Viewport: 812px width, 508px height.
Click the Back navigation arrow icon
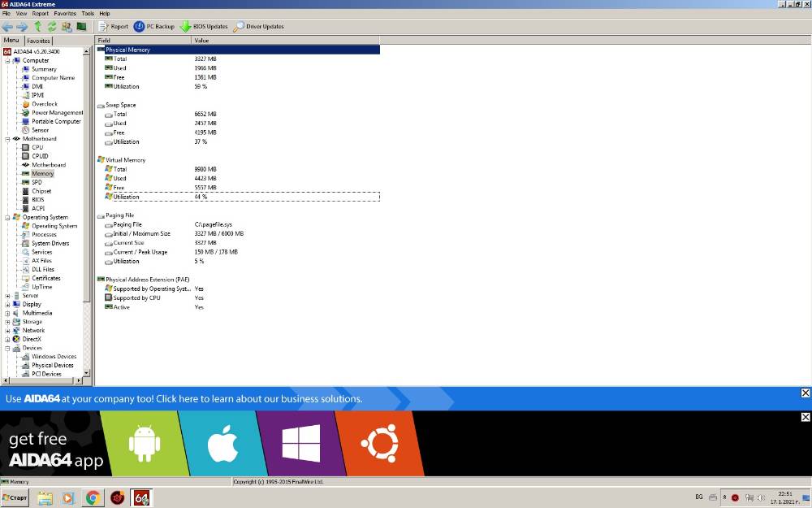[7, 27]
